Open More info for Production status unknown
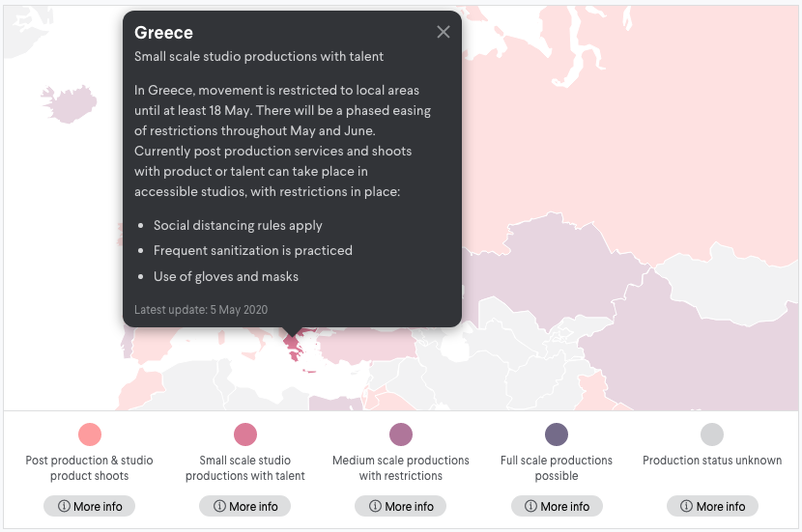The width and height of the screenshot is (802, 532). [x=712, y=506]
